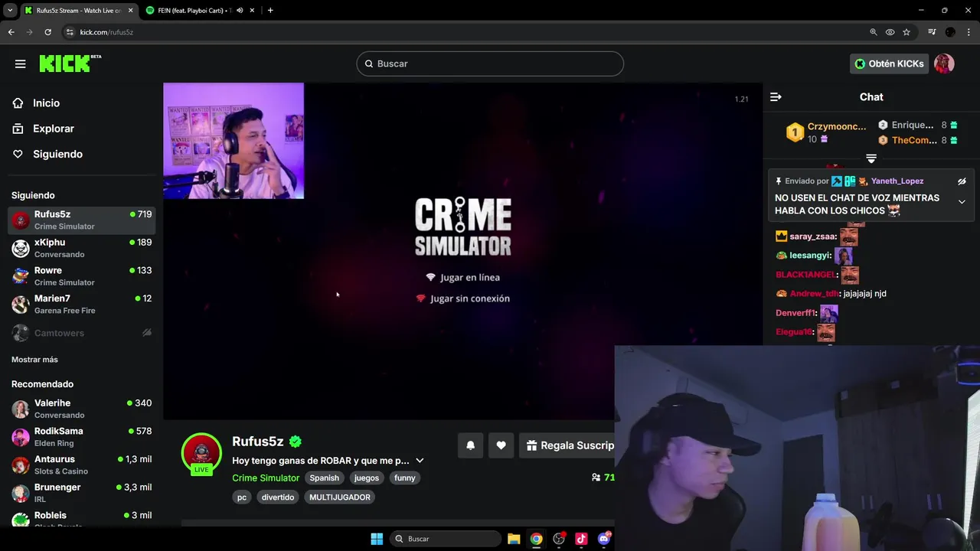This screenshot has width=980, height=551.
Task: Click the notification bell for Rufus5z
Action: click(x=471, y=445)
